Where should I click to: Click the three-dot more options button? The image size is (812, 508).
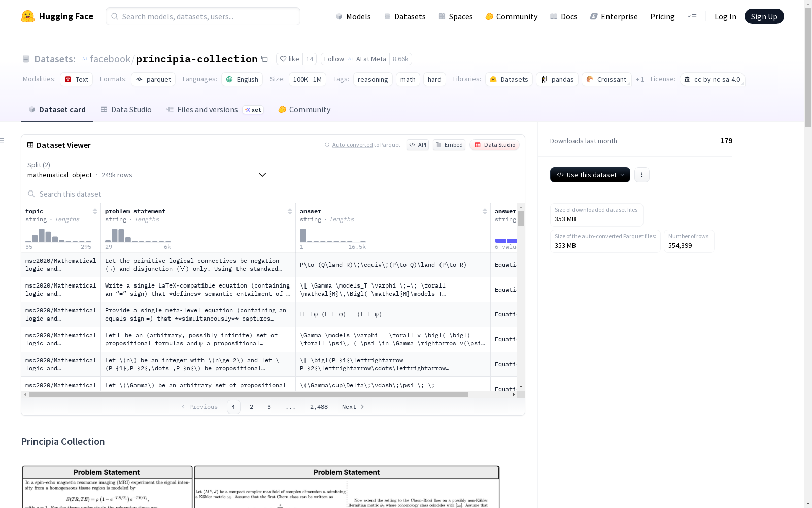[642, 175]
